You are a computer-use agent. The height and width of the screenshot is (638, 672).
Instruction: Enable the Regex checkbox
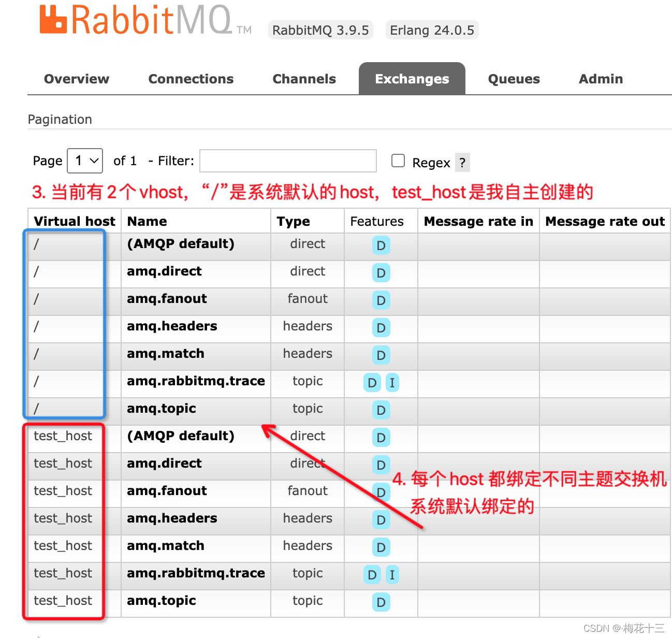coord(398,161)
